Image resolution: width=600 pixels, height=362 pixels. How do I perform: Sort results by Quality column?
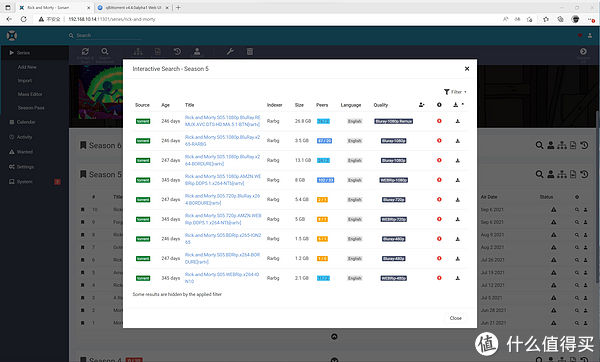coord(381,105)
